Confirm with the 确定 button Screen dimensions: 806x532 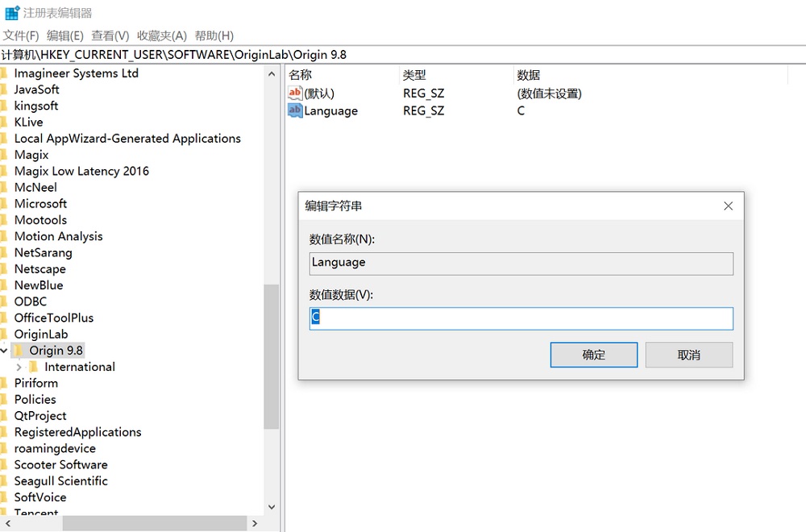tap(593, 355)
